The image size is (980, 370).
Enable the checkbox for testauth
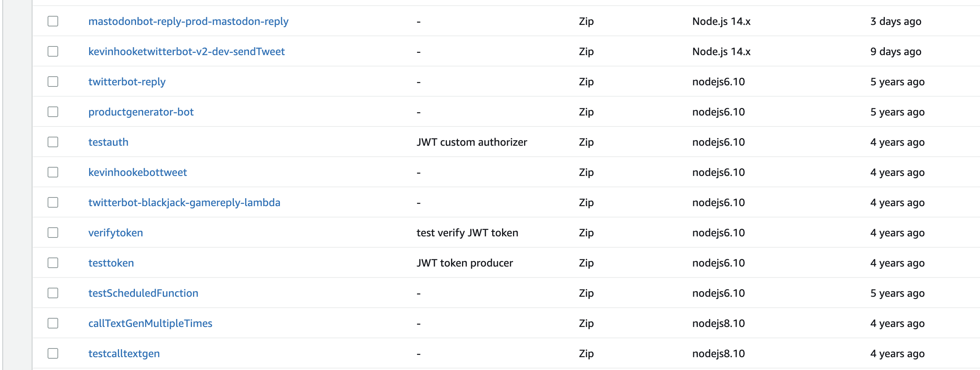point(53,142)
